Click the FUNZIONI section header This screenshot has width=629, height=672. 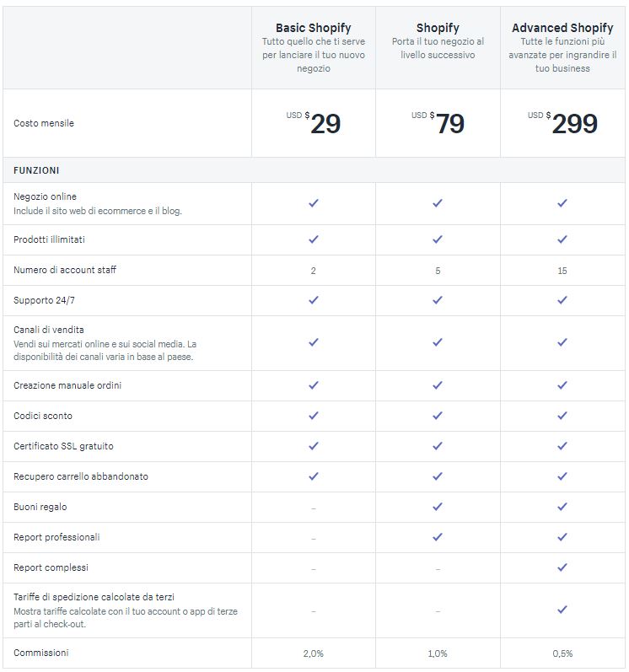click(x=36, y=170)
